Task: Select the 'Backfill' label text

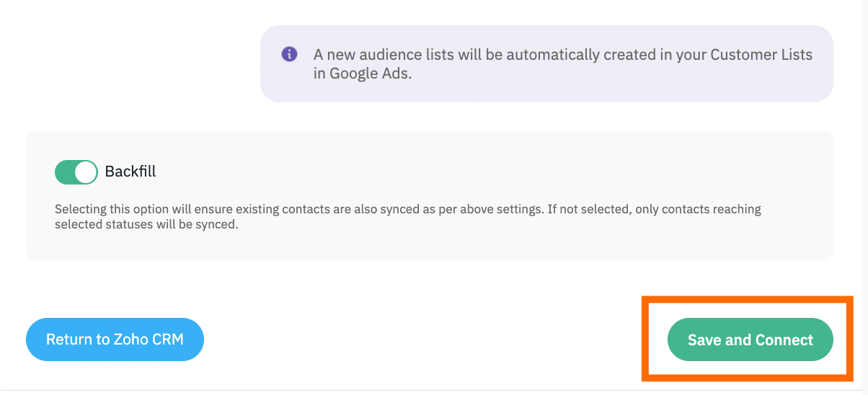Action: 130,172
